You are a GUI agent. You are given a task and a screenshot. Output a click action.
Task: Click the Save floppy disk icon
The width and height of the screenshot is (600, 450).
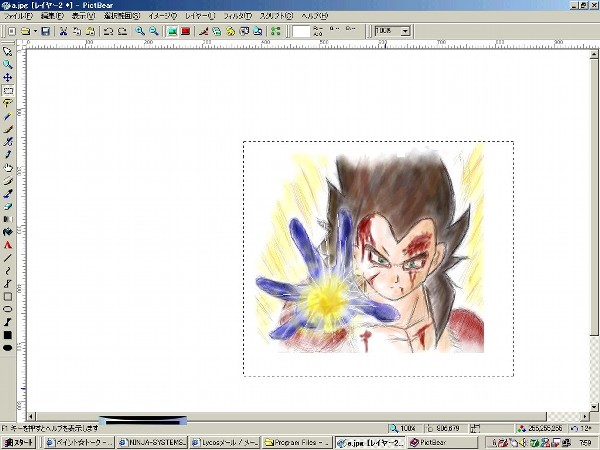(x=46, y=31)
